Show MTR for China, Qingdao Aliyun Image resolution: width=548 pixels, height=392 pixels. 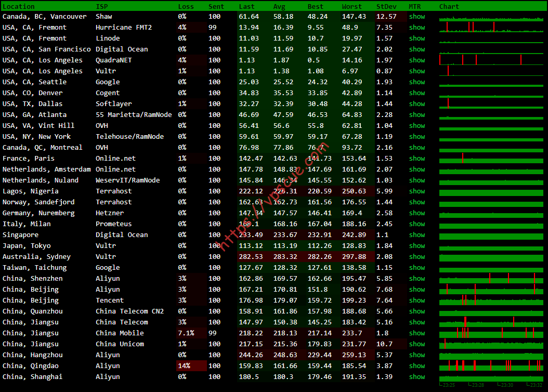pos(417,366)
